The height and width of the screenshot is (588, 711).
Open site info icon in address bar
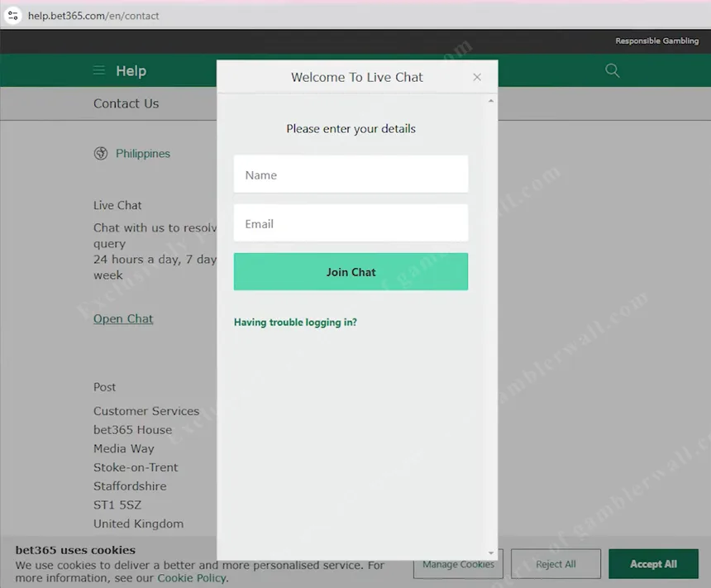click(x=12, y=16)
